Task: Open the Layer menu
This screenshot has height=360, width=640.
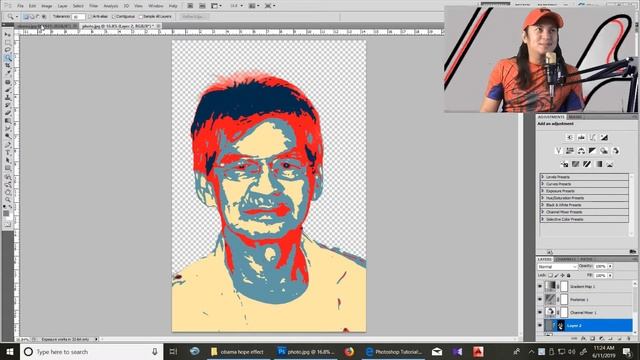Action: (x=62, y=6)
